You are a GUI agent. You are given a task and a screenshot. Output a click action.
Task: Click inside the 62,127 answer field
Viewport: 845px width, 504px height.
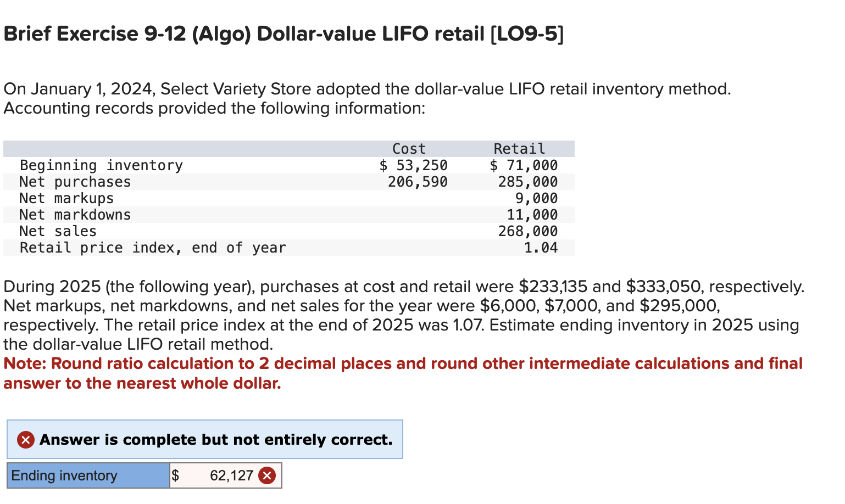231,475
